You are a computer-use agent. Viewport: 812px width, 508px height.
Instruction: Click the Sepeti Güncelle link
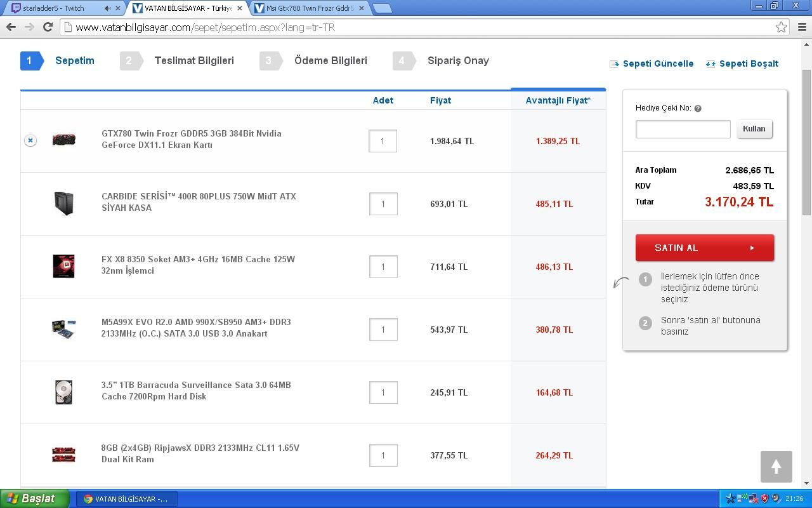tap(658, 63)
